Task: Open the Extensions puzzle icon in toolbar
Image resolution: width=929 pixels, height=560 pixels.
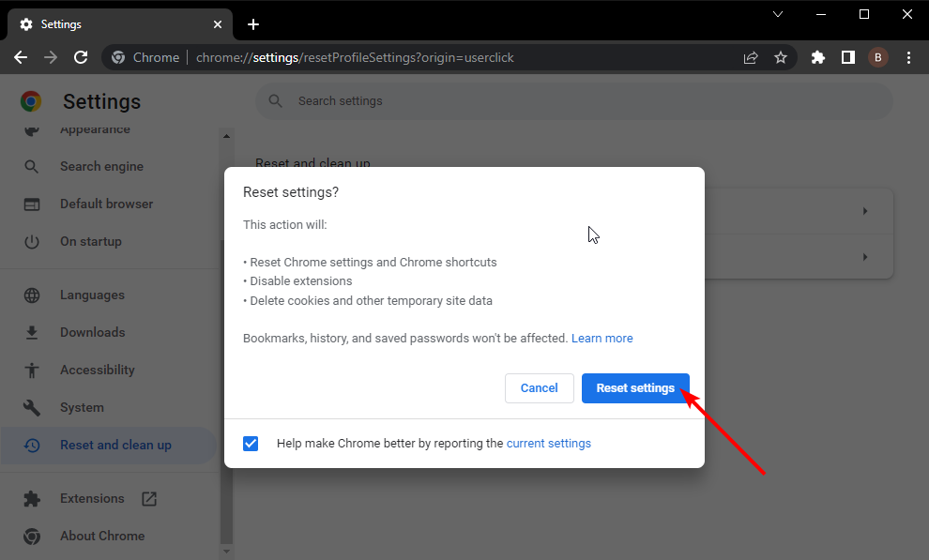Action: tap(817, 57)
